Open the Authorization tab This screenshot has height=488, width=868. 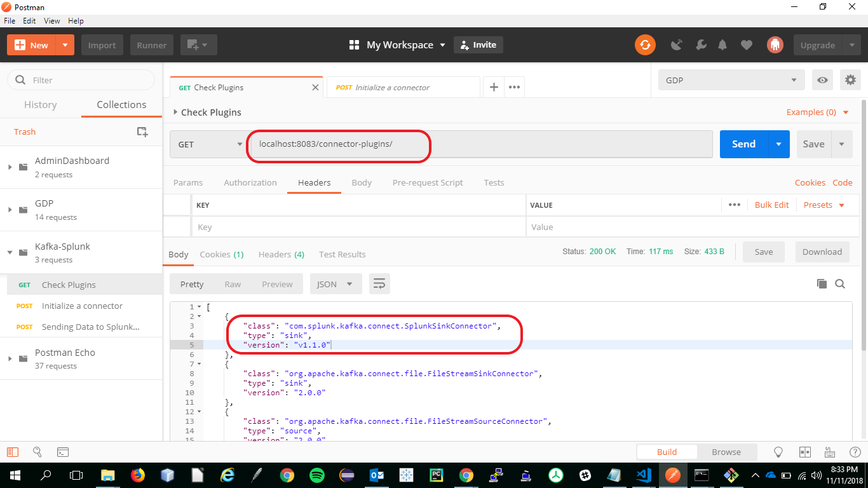pos(250,182)
